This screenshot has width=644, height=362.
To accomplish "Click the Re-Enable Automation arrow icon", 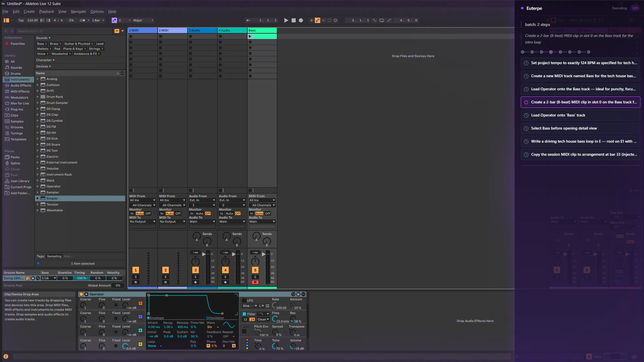I will (x=324, y=20).
